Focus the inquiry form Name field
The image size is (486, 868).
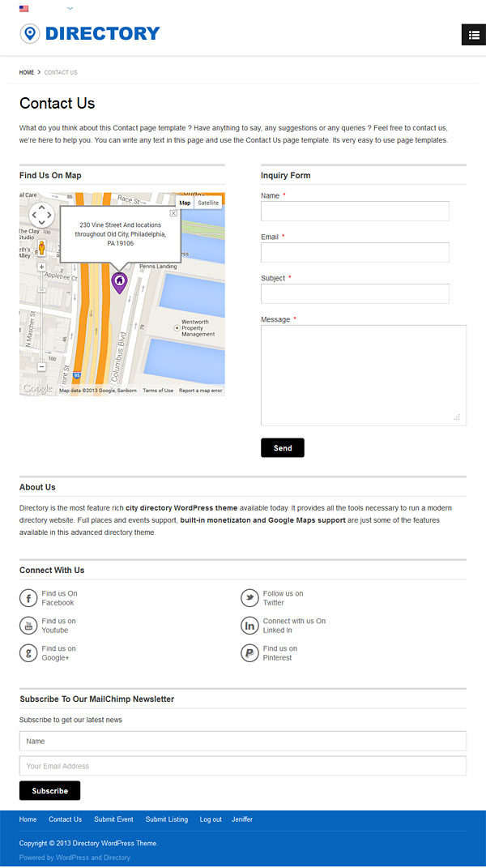pos(355,211)
